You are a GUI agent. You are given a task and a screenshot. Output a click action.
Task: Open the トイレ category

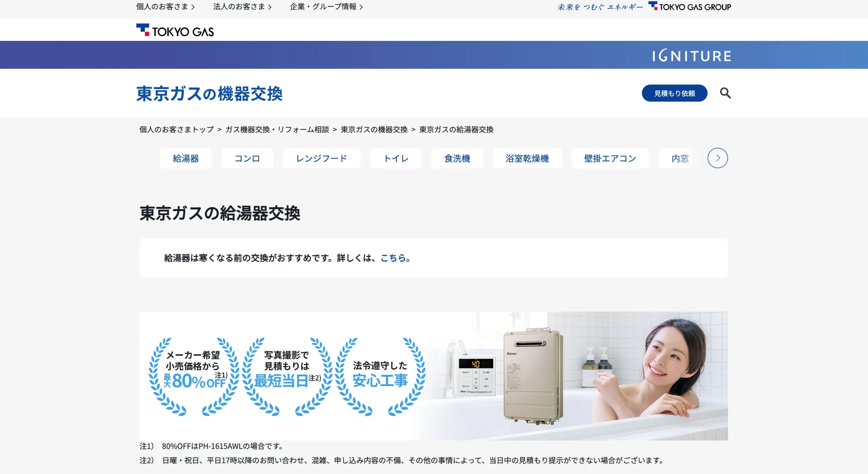click(x=395, y=158)
